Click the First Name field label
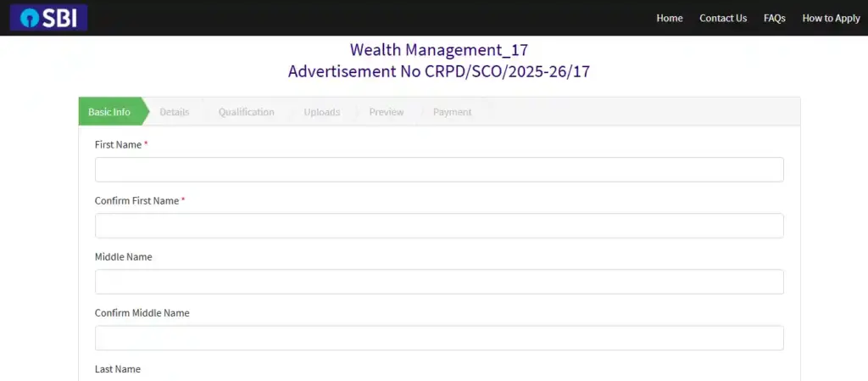 click(x=118, y=145)
